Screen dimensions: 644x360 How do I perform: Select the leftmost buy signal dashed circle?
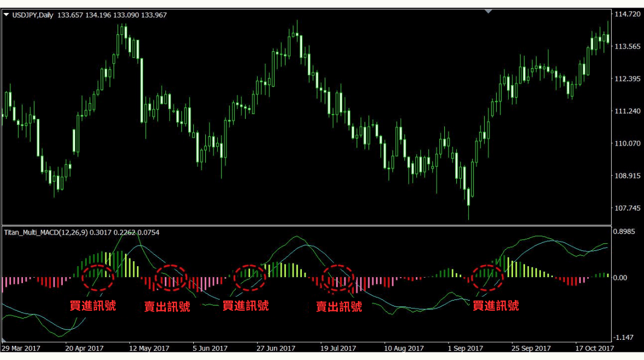(x=99, y=277)
